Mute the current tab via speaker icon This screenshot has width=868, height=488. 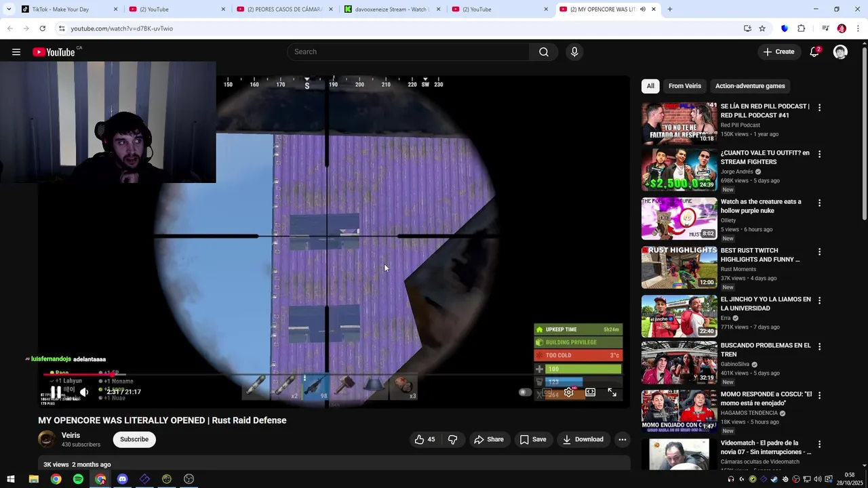[642, 9]
